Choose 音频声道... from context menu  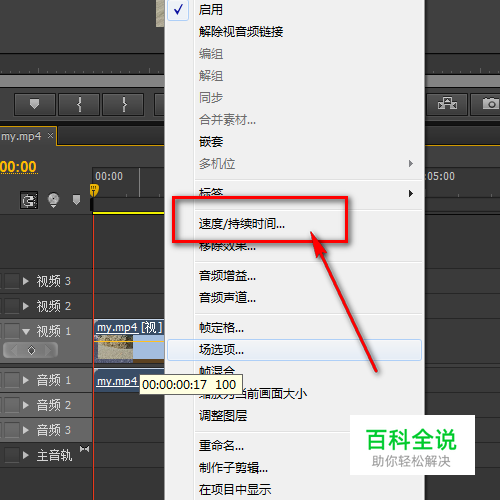(227, 297)
